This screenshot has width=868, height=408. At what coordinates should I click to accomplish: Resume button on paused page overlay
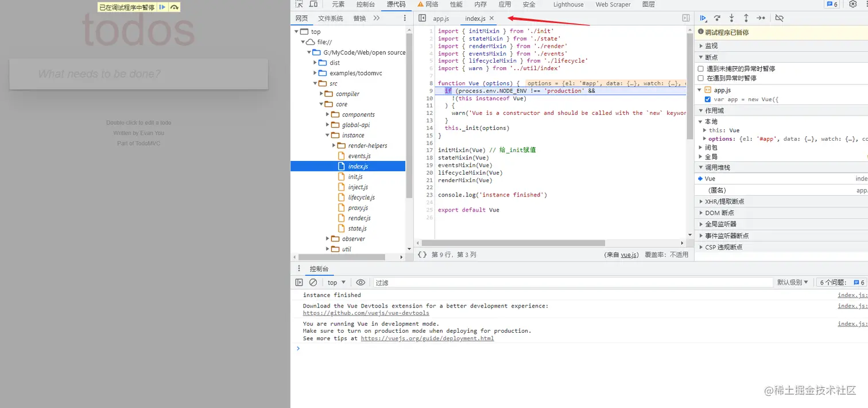[x=162, y=7]
